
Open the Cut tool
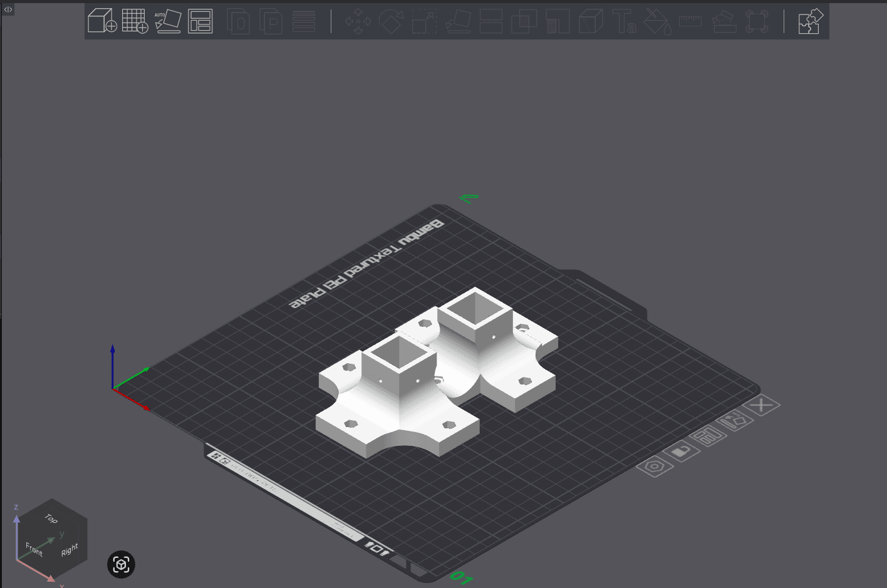tap(490, 21)
